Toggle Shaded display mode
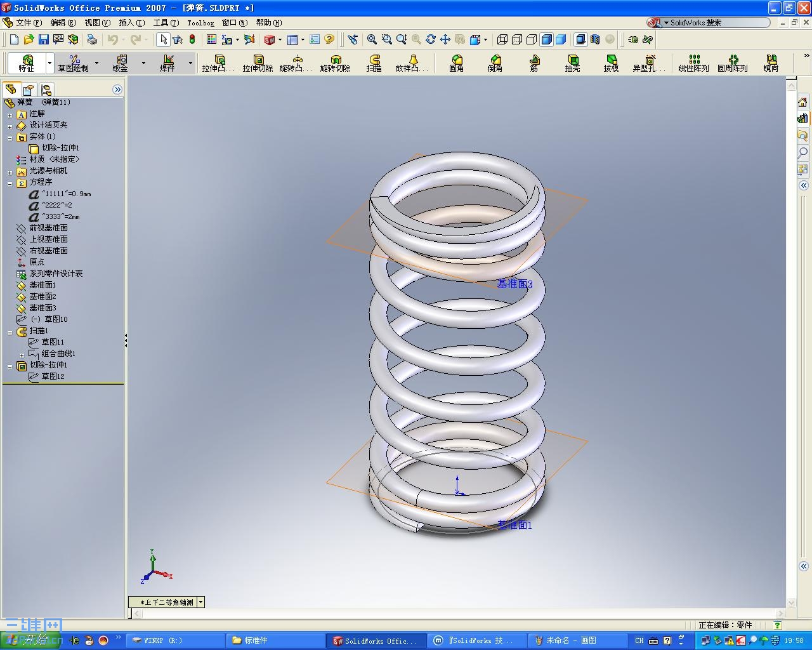812x650 pixels. (x=561, y=39)
